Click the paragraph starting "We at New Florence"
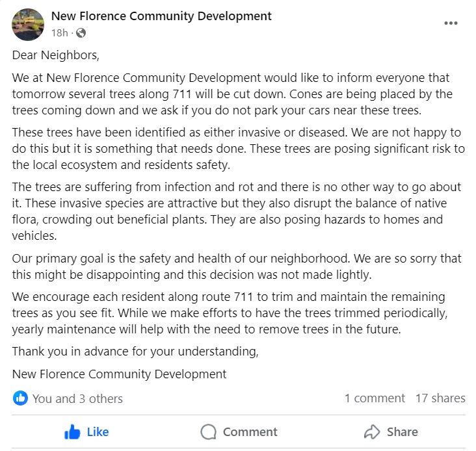 click(x=232, y=94)
